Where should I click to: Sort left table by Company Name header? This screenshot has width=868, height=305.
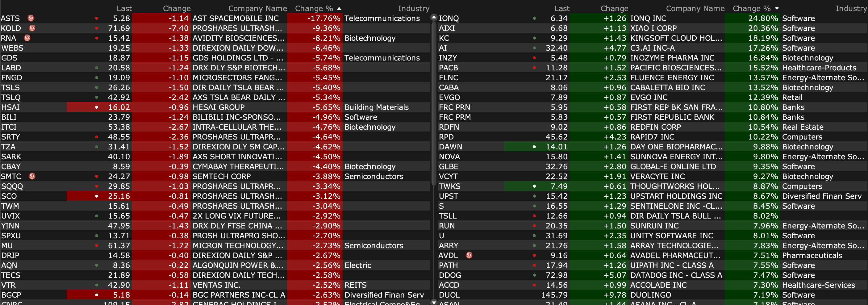point(257,8)
